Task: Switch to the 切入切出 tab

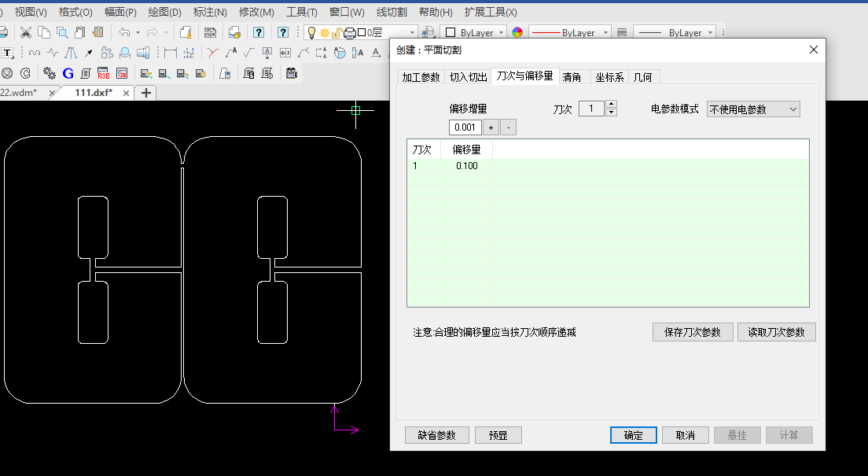Action: click(468, 77)
